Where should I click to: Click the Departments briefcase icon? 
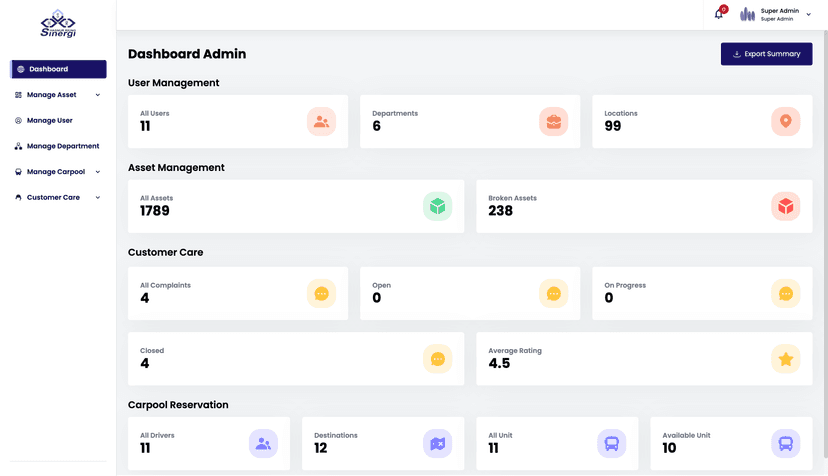pos(553,122)
